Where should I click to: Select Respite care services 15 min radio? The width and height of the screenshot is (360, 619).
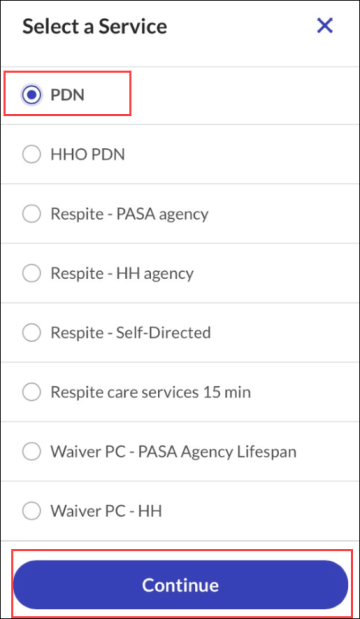(31, 392)
